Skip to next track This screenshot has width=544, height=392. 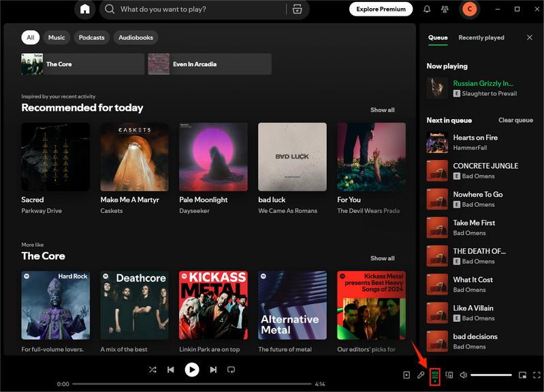pos(213,370)
